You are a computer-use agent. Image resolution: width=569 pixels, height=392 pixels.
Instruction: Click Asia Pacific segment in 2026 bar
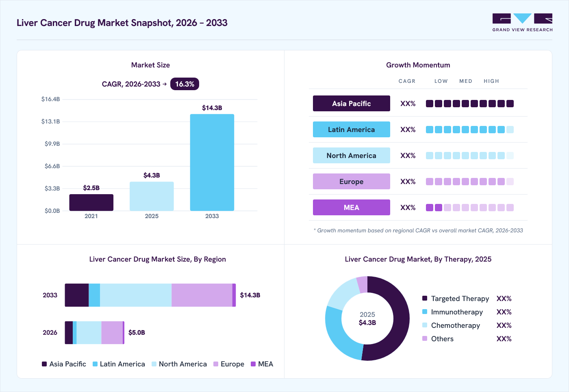69,333
